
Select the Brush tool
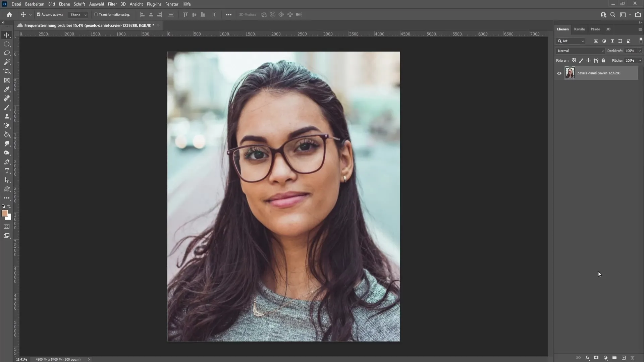(x=7, y=107)
